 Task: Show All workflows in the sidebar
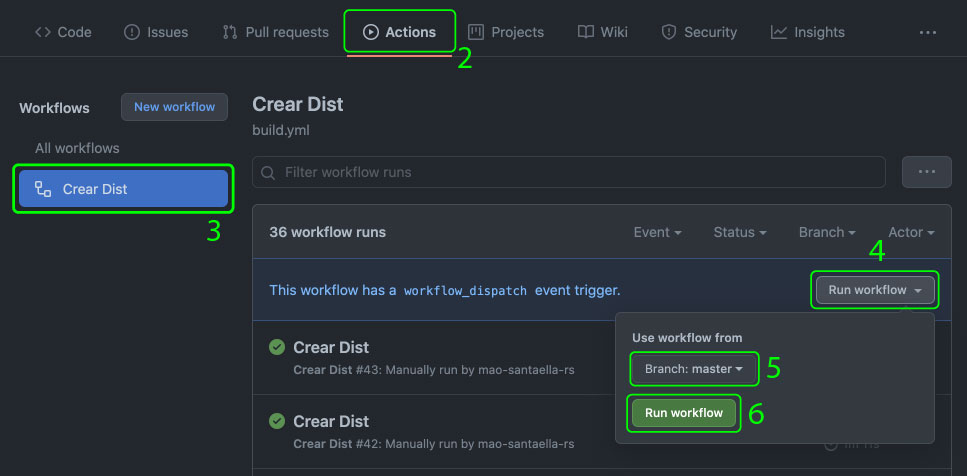(x=77, y=148)
